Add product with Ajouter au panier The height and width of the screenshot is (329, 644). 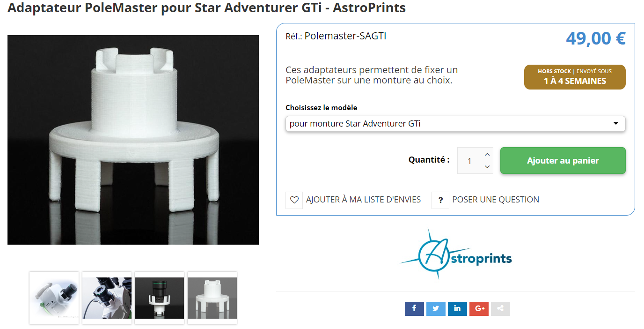point(563,160)
